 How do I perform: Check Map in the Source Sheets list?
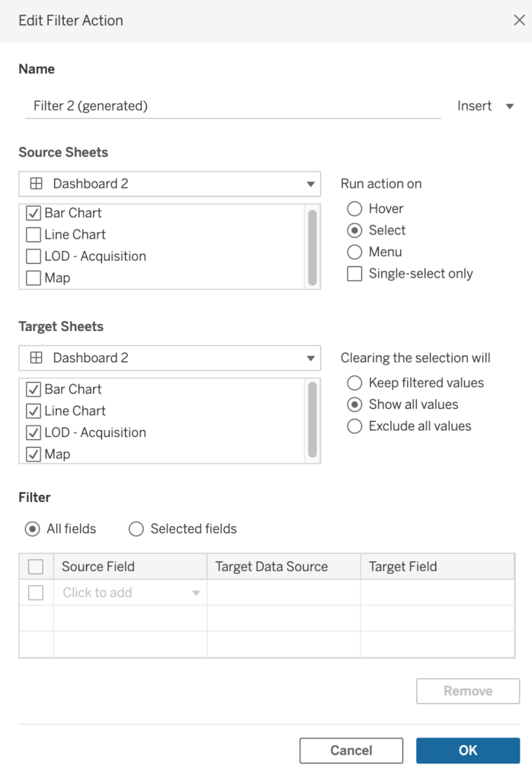34,278
